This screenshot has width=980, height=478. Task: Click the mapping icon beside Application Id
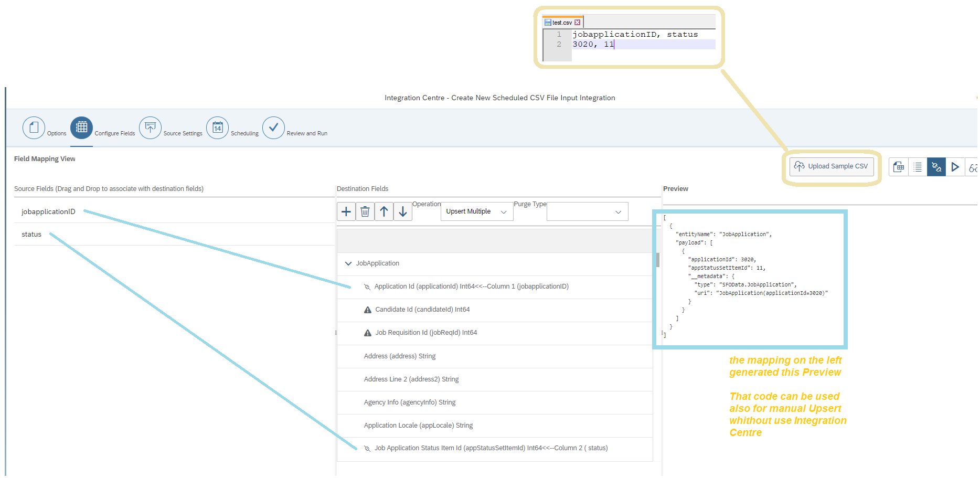tap(367, 286)
